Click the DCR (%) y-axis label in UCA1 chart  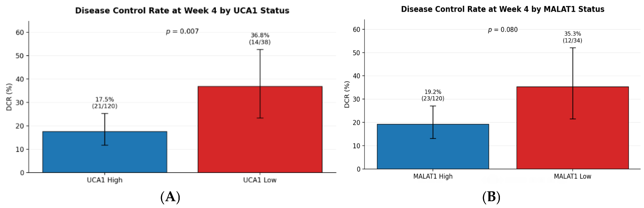pos(9,97)
